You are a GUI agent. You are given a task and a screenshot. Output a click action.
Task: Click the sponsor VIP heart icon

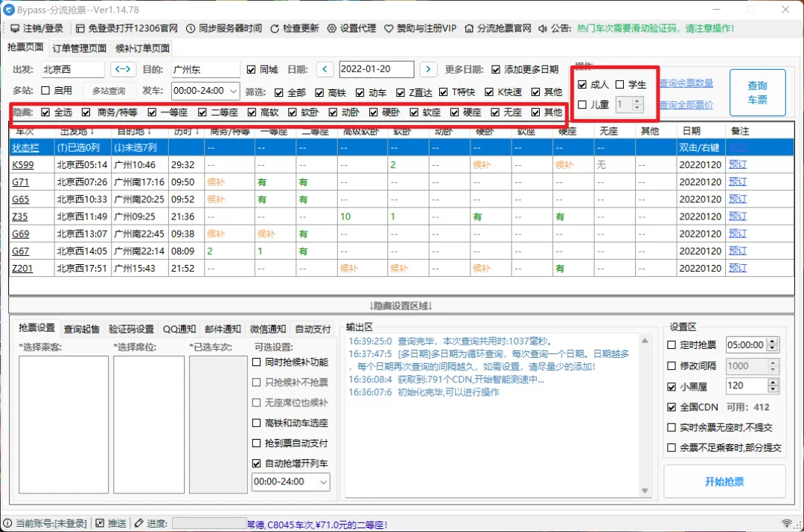pyautogui.click(x=389, y=28)
